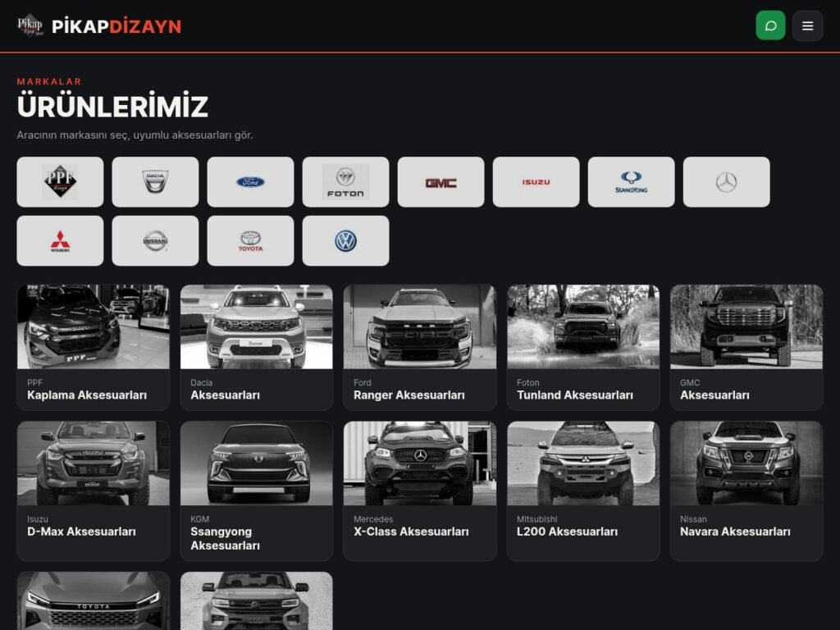Open the Kaplama Aksesuarları link

(87, 395)
